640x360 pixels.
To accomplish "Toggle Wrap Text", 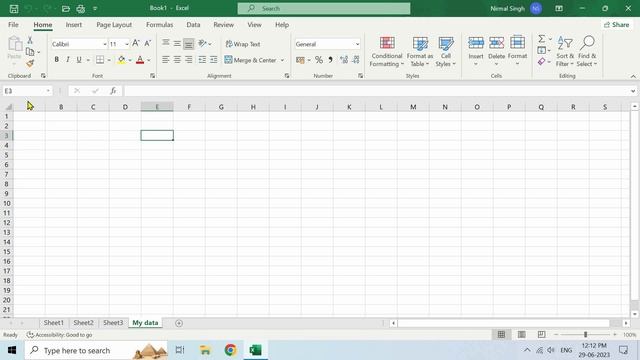I will [243, 44].
